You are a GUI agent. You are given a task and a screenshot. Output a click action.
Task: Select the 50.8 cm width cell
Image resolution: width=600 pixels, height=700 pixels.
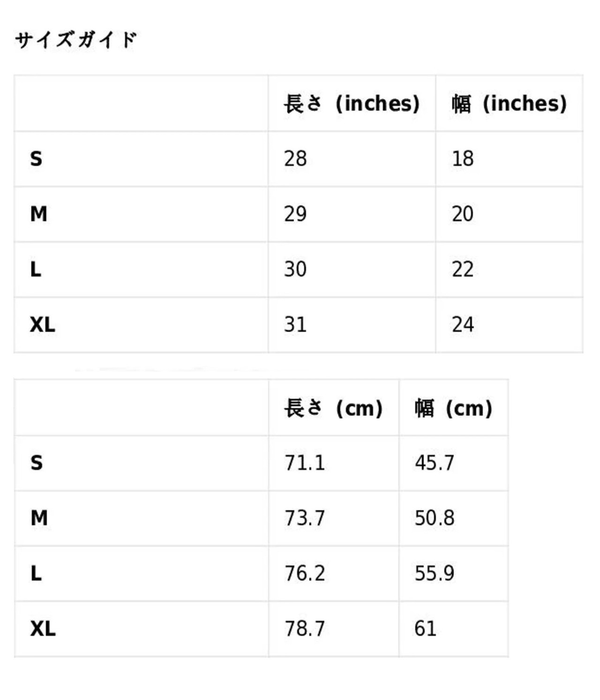click(435, 519)
